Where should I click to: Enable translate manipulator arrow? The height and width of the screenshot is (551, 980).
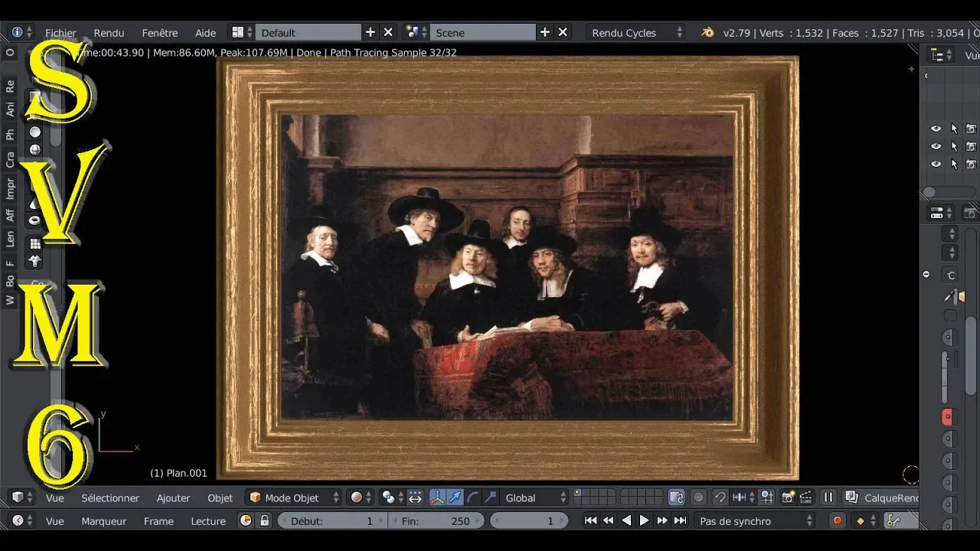[456, 497]
